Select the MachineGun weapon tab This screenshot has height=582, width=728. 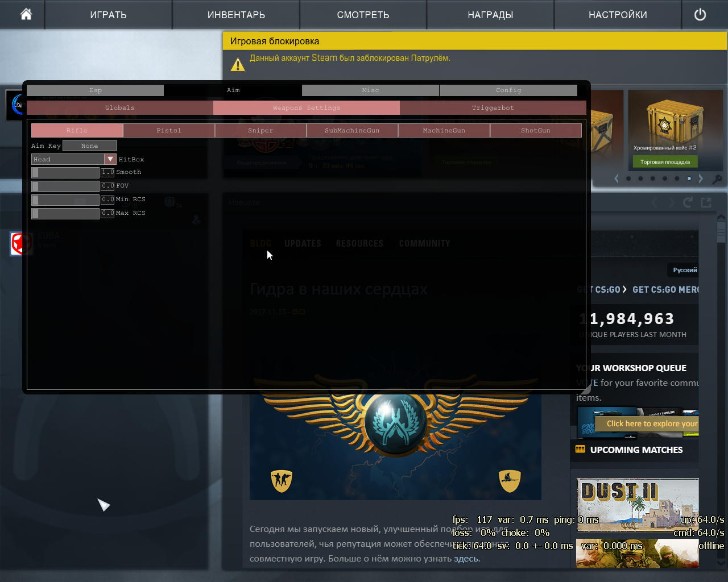pyautogui.click(x=444, y=130)
